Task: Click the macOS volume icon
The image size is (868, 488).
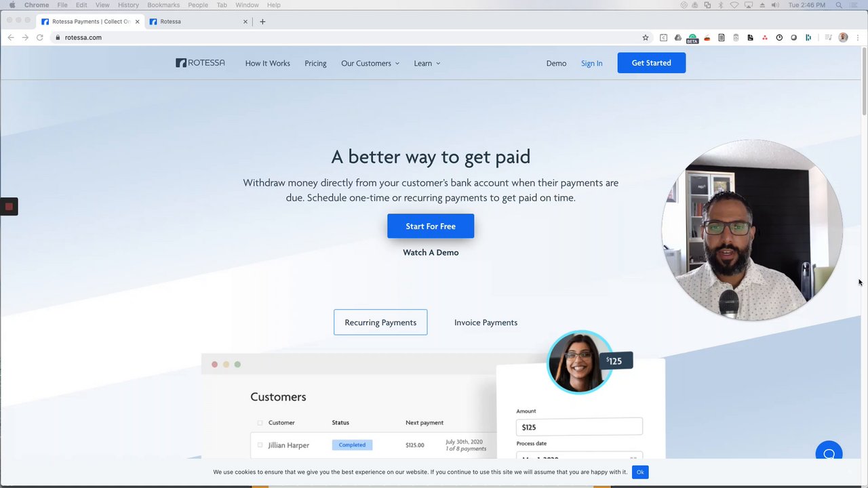Action: coord(775,5)
